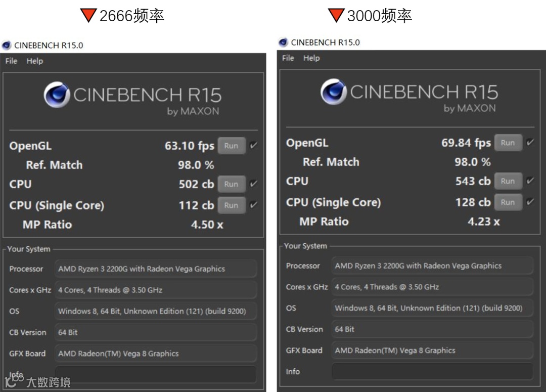Click the Cores x GHz field in right window
546x392 pixels.
(x=432, y=287)
